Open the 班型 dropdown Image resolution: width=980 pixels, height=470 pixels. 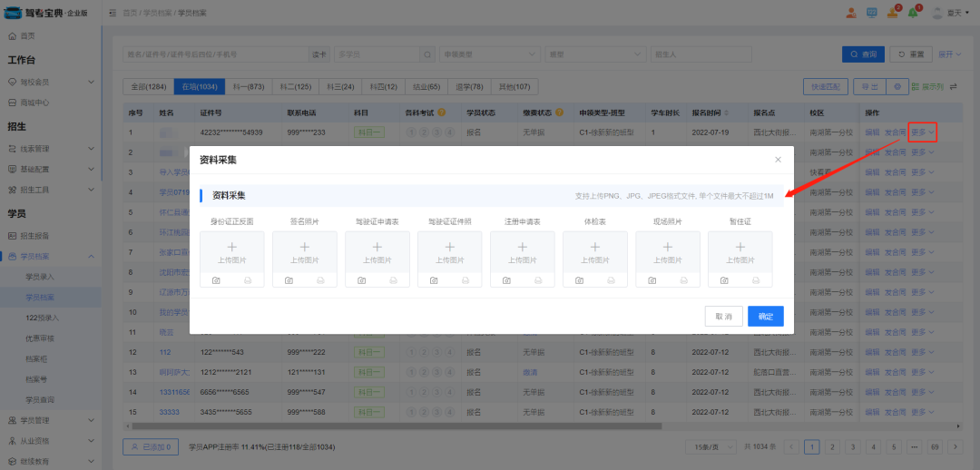[x=595, y=54]
